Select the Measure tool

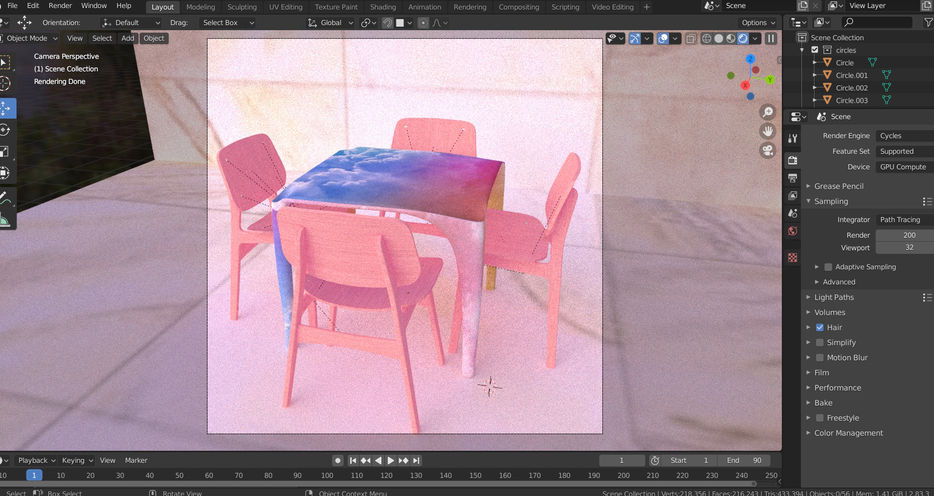pos(5,220)
